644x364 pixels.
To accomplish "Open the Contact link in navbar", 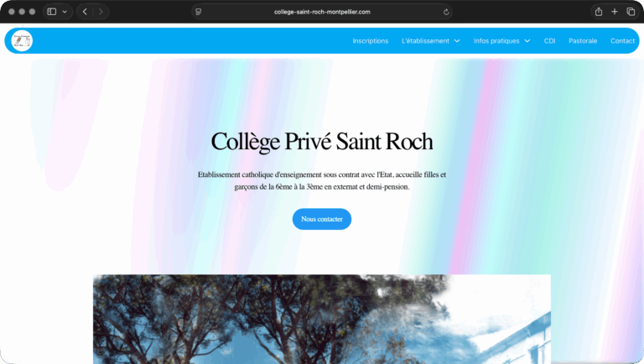I will (623, 40).
